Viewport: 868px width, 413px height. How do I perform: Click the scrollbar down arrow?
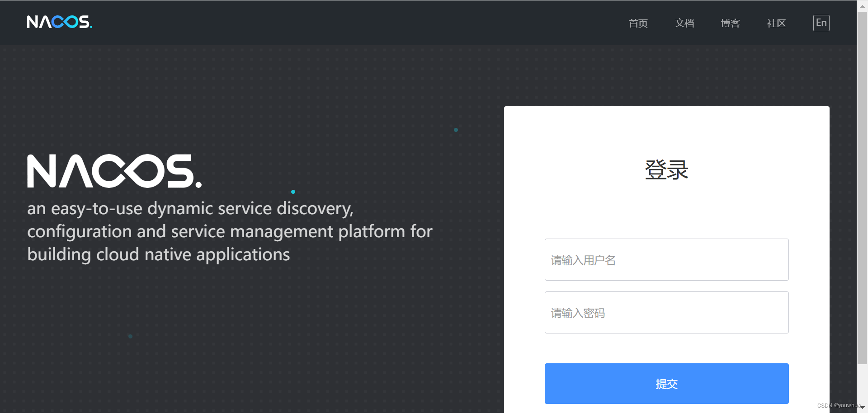pos(862,408)
